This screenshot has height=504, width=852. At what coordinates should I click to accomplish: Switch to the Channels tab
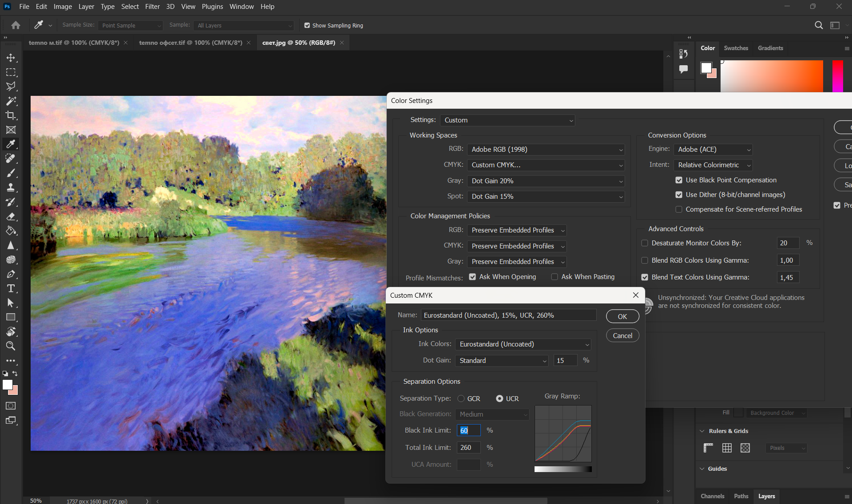(x=712, y=496)
